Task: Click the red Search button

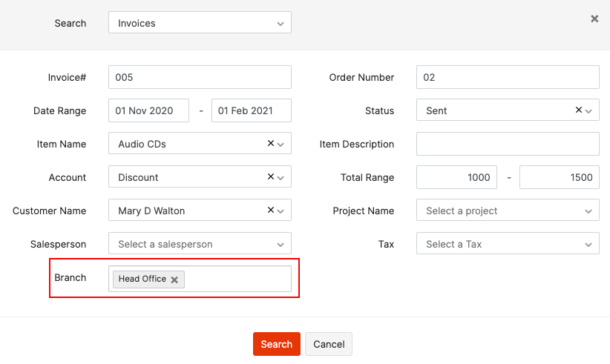Action: (276, 344)
